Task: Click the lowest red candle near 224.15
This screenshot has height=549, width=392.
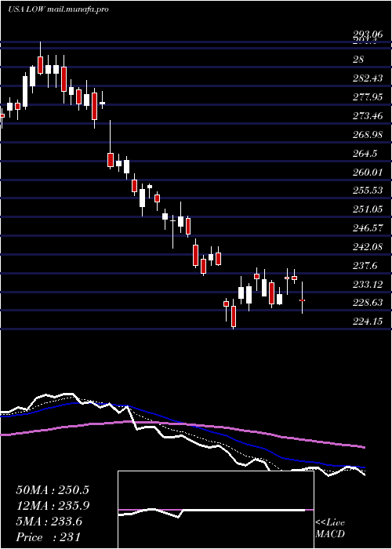Action: point(234,317)
